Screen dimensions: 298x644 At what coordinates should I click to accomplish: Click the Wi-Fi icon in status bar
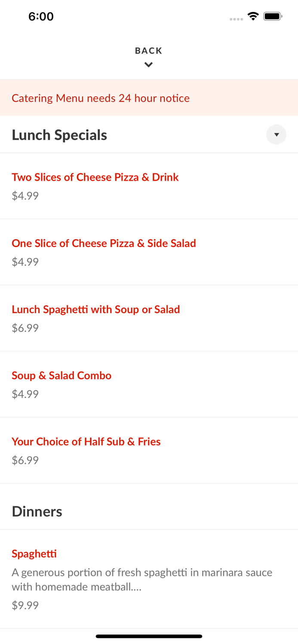(x=253, y=16)
